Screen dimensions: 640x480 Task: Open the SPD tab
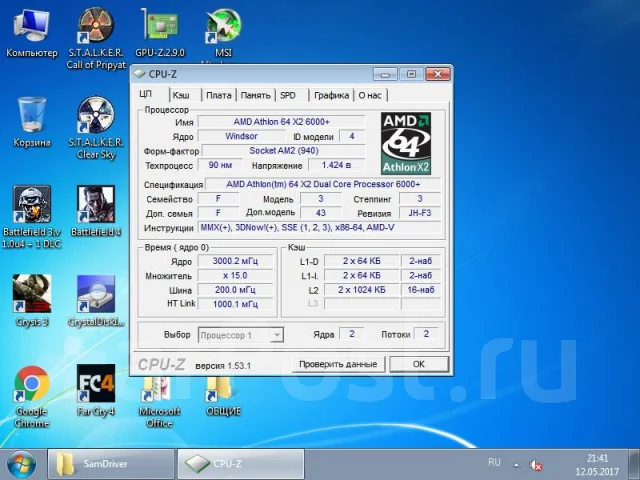tap(288, 95)
